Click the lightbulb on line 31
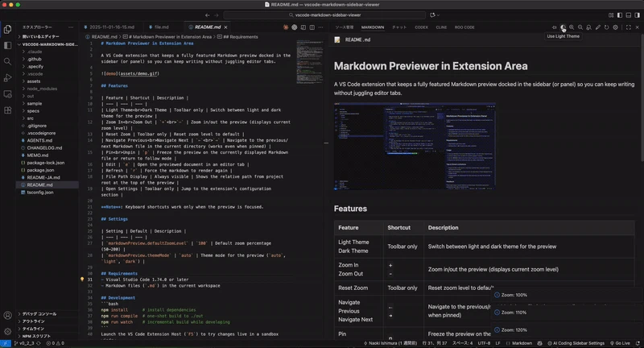644x348 pixels. 82,280
